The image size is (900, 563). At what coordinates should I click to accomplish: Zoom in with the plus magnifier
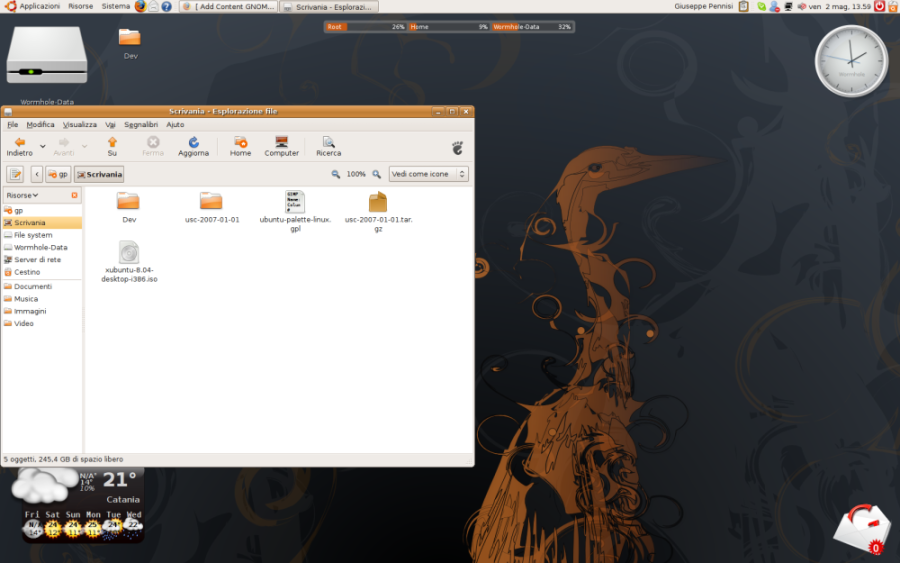coord(377,174)
